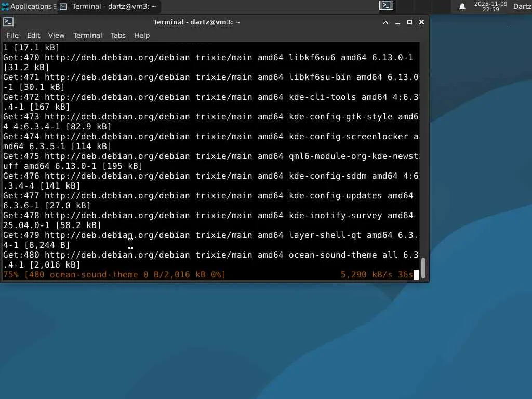The height and width of the screenshot is (399, 532).
Task: Minimize the terminal window
Action: 397,22
